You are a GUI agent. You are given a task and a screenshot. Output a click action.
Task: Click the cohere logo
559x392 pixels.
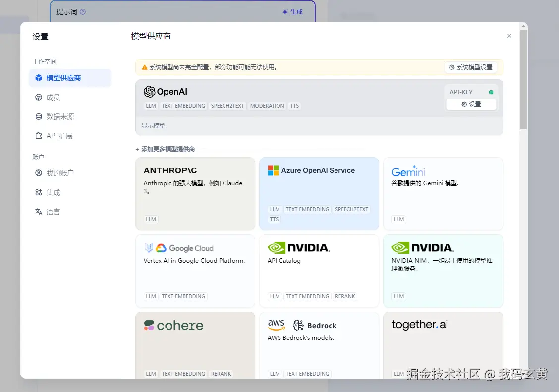(x=173, y=326)
